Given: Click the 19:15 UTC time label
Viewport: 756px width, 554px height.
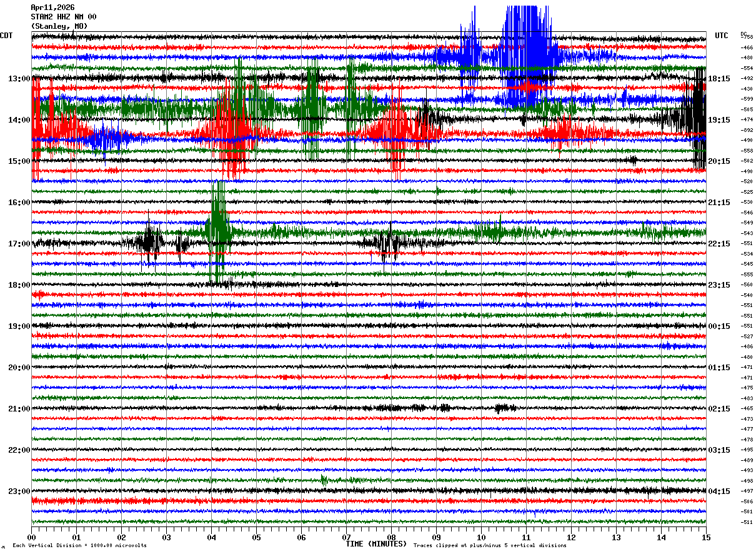Looking at the screenshot, I should coord(719,120).
